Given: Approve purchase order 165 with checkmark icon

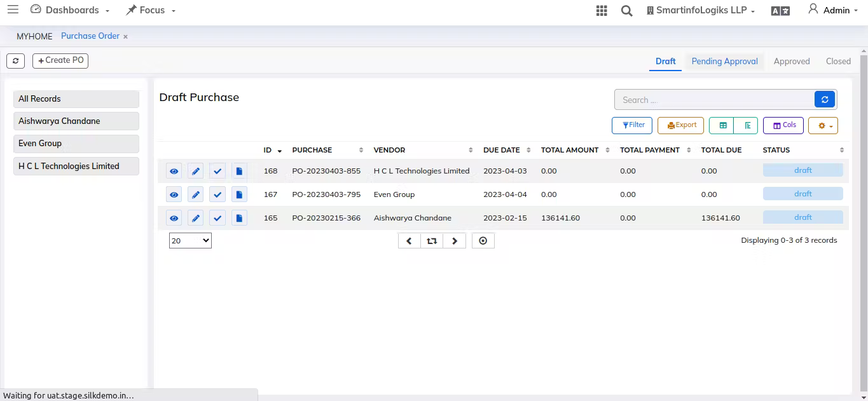Looking at the screenshot, I should [x=217, y=218].
